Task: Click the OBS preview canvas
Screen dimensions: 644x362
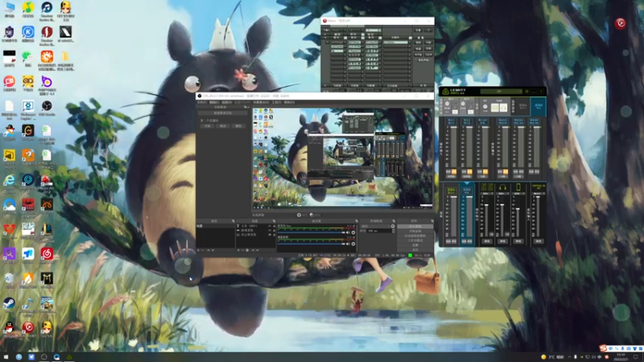Action: (342, 158)
